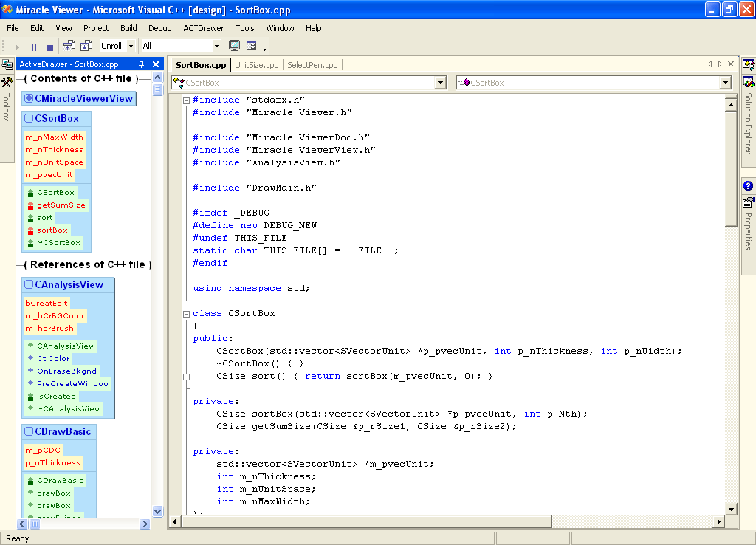Screen dimensions: 756x545
Task: Close the ActiveDrawer - SortBox.cpp panel
Action: coord(156,64)
